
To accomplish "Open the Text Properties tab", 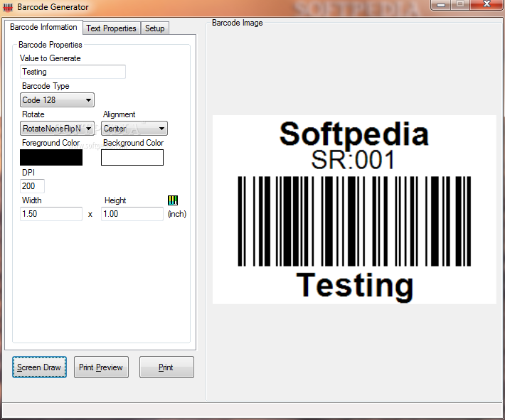I will (x=111, y=28).
